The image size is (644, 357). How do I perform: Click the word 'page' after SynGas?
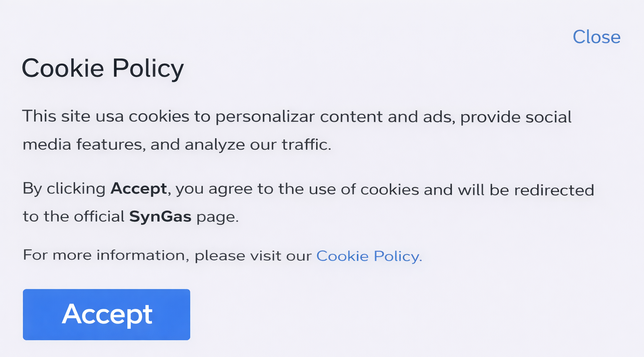[x=216, y=217]
